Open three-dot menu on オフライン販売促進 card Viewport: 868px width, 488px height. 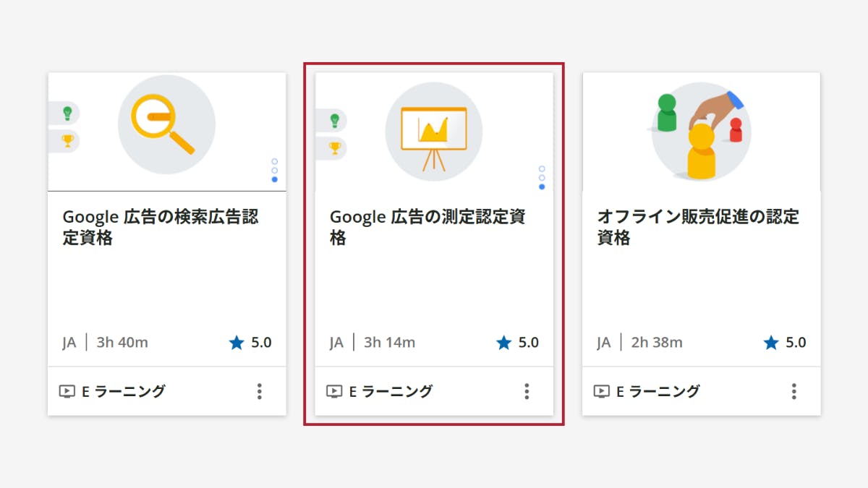(793, 391)
